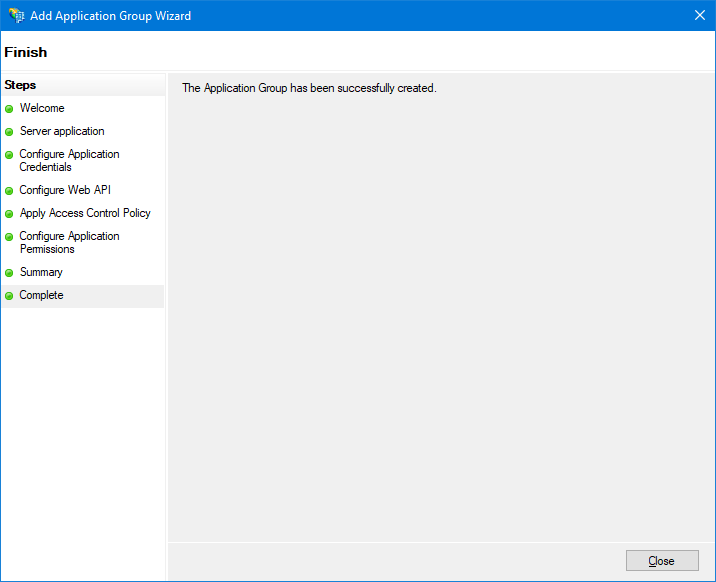The height and width of the screenshot is (582, 716).
Task: Click the Add Application Group Wizard title
Action: pos(111,16)
